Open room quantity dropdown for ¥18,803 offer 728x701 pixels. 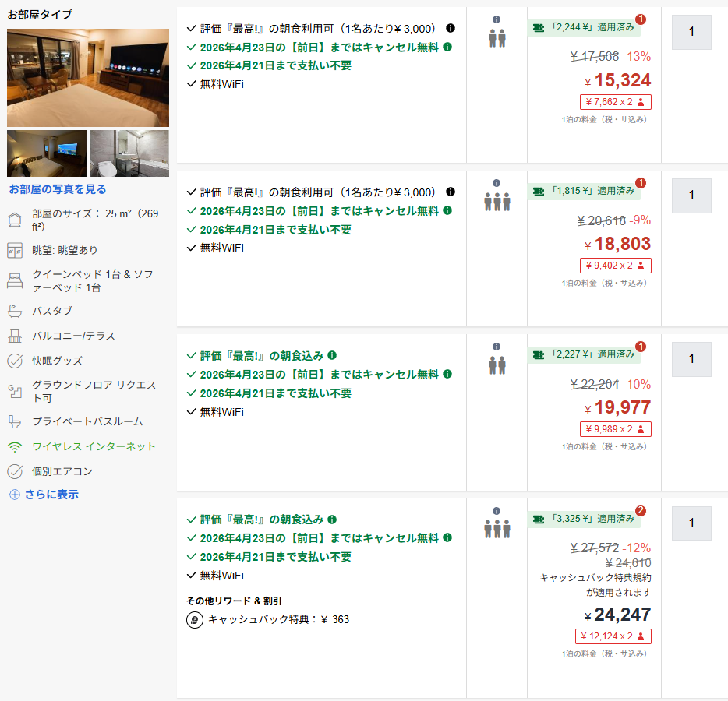coord(691,196)
